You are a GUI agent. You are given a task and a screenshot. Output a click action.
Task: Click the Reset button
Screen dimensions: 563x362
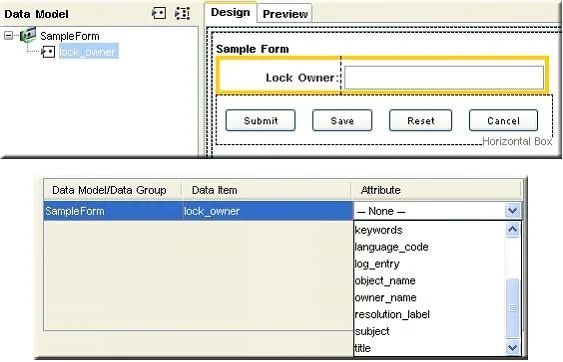[420, 120]
